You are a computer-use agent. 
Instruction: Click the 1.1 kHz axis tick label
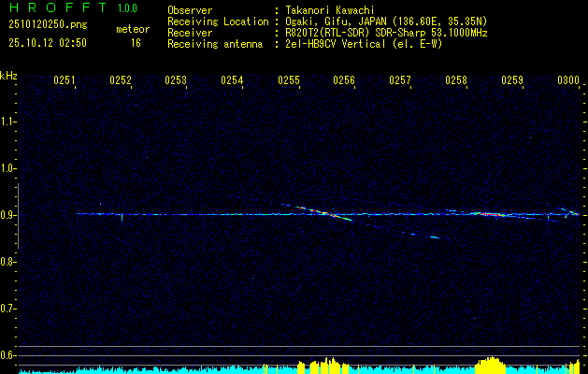pos(7,122)
